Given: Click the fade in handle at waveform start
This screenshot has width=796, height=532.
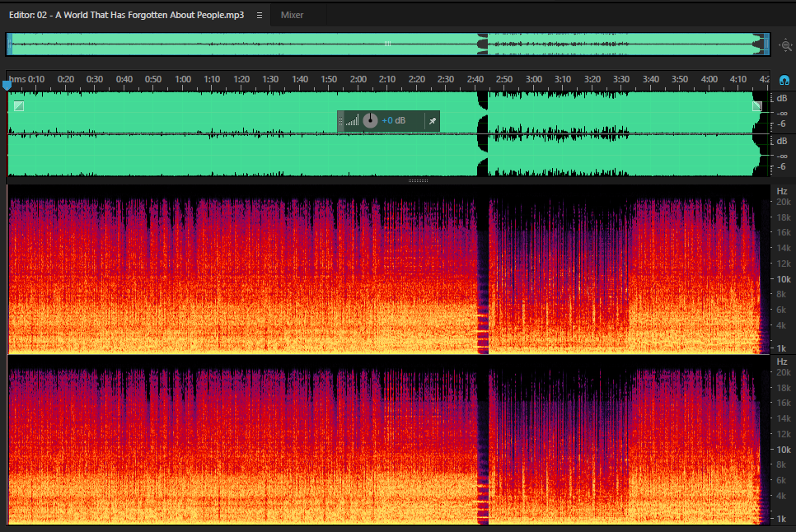Looking at the screenshot, I should 19,106.
